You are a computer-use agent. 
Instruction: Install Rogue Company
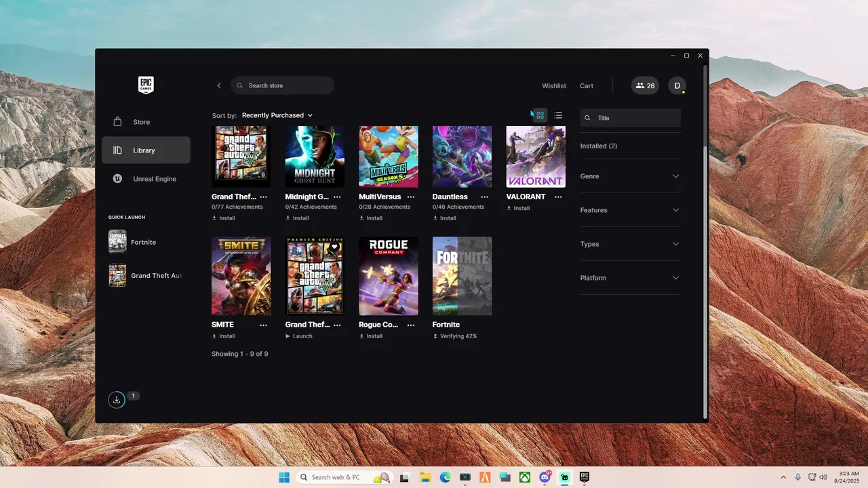tap(371, 336)
